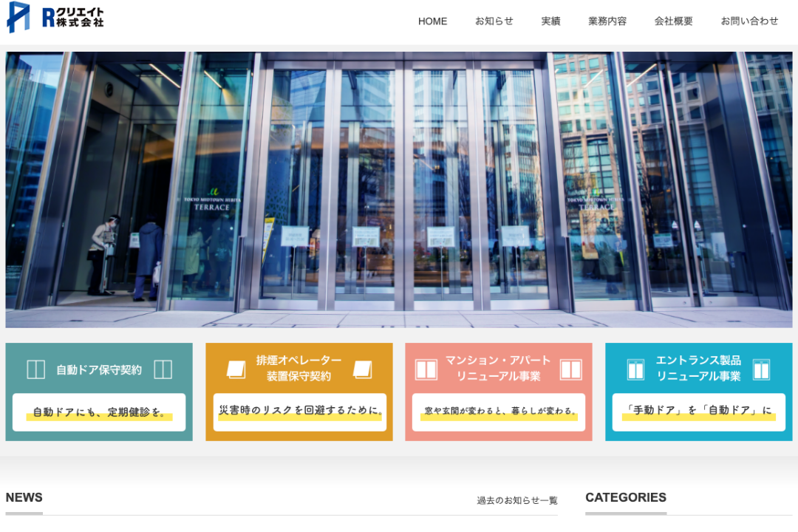Viewport: 798px width, 532px height.
Task: Click right panel icon on 排煙オペレーター banner
Action: point(362,369)
